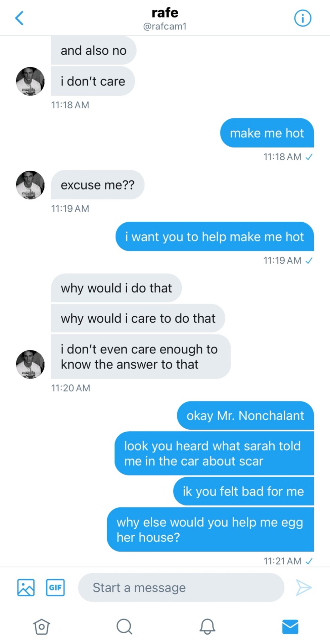Open the Notifications bell tab
The height and width of the screenshot is (644, 330).
pyautogui.click(x=207, y=627)
